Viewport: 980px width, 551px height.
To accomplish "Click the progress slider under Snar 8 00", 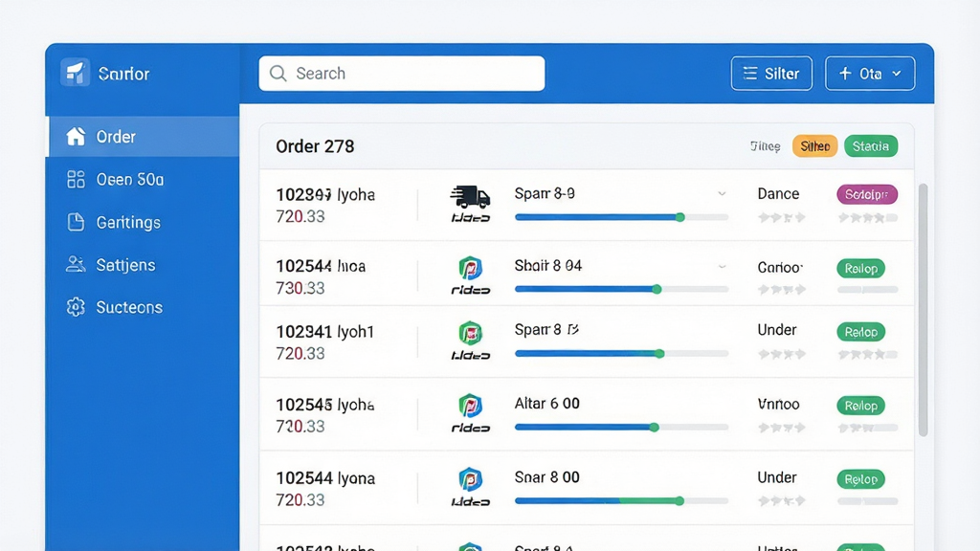I will (622, 501).
